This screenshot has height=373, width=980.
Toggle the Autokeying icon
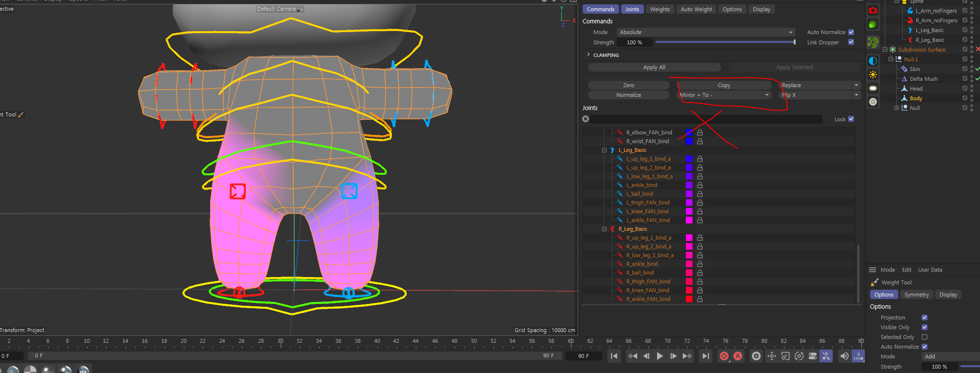tap(738, 356)
